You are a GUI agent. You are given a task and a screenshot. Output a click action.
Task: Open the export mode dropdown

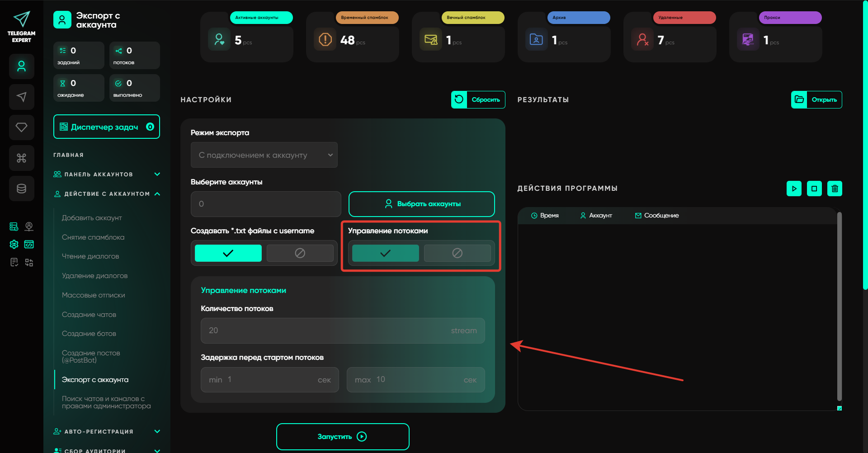[x=264, y=155]
